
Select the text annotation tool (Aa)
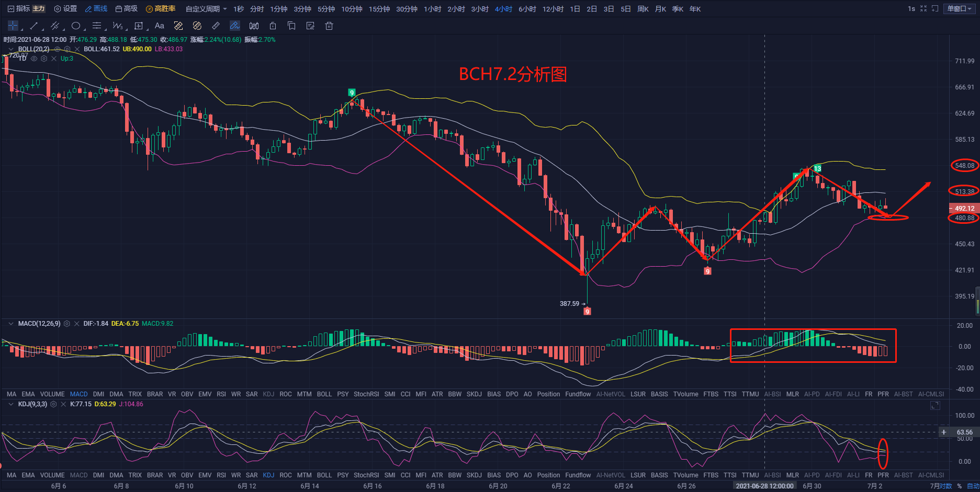tap(160, 26)
